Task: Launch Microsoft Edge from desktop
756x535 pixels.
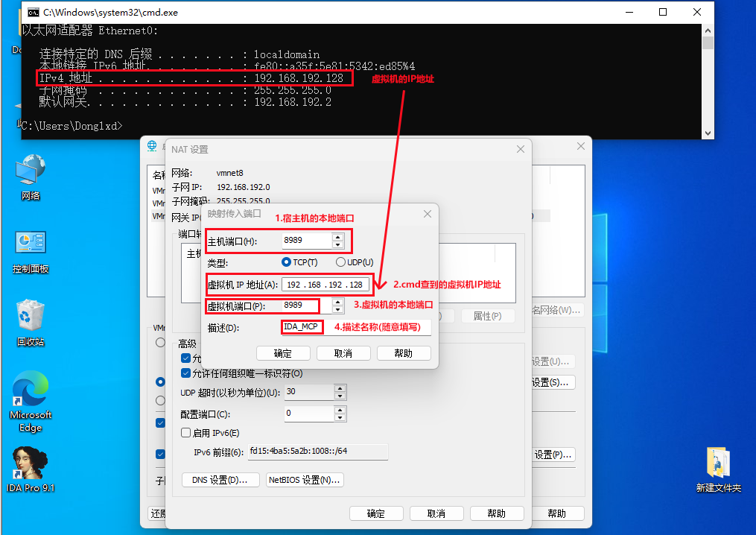Action: click(x=31, y=402)
